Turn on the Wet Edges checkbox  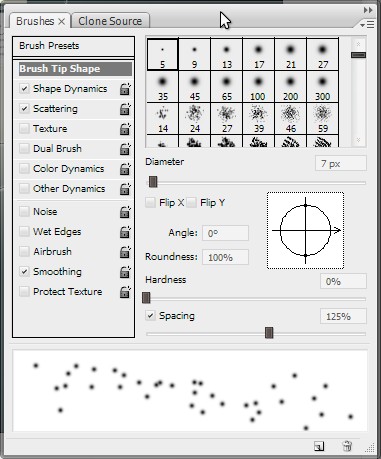[x=24, y=232]
